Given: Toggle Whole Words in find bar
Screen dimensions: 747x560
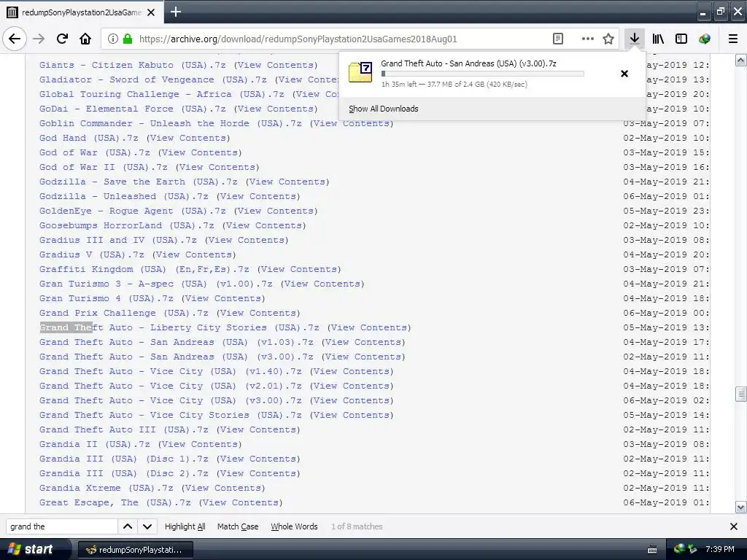Looking at the screenshot, I should (x=294, y=526).
